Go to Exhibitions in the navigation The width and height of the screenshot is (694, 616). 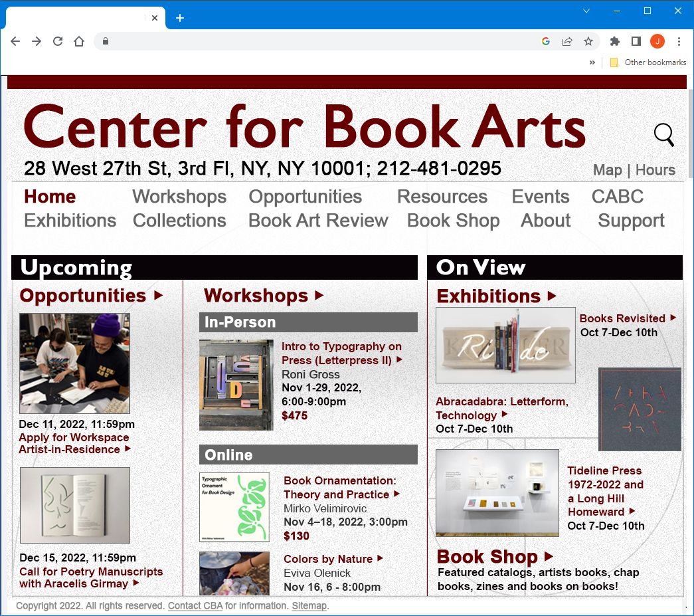click(70, 221)
